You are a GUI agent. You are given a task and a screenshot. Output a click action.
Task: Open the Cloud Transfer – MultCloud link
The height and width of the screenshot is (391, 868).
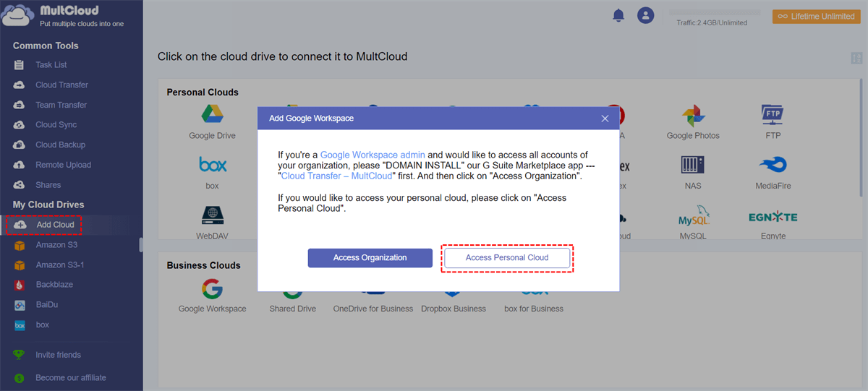[336, 176]
